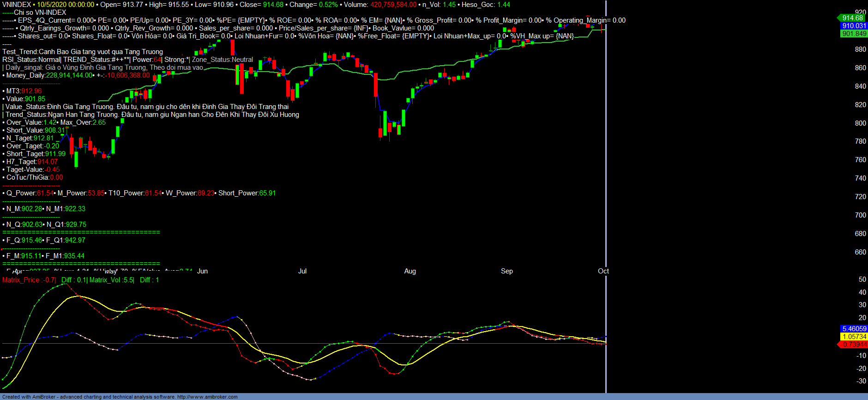Click the green 914.68 close price tag
This screenshot has height=400, width=868.
(x=852, y=18)
